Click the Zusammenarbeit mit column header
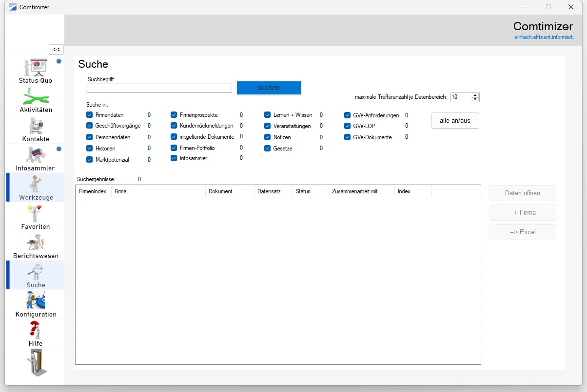Viewport: 587px width, 392px height. pyautogui.click(x=362, y=191)
